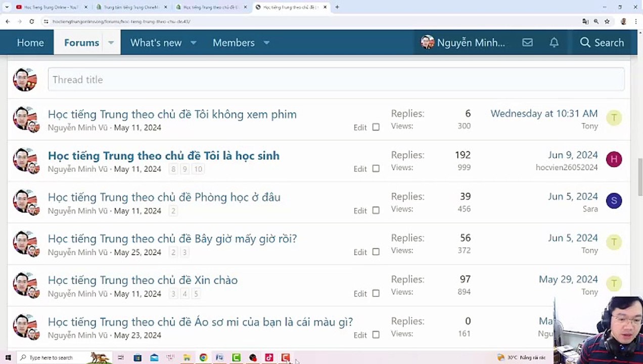The width and height of the screenshot is (643, 364).
Task: Tick checkbox for Phòng học ở đâu thread
Action: coord(376,210)
